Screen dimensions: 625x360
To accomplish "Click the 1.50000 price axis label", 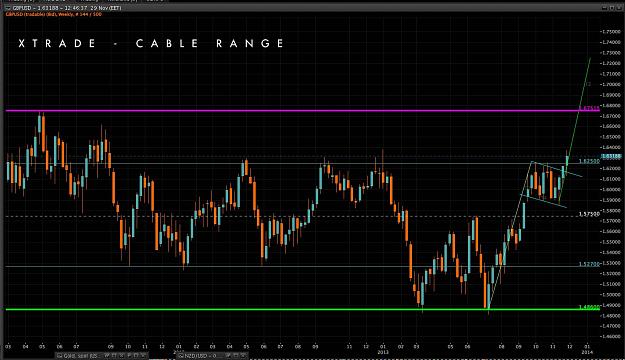I will click(612, 295).
